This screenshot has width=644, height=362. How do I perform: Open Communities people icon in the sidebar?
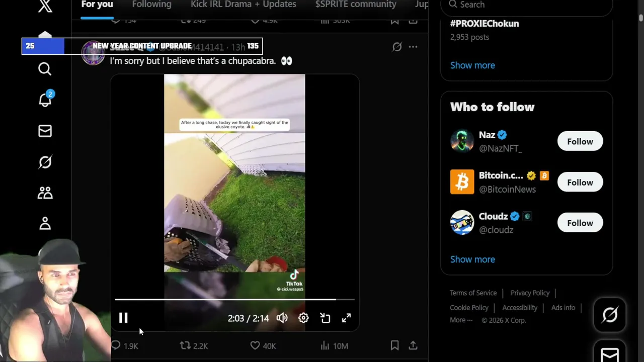[45, 193]
